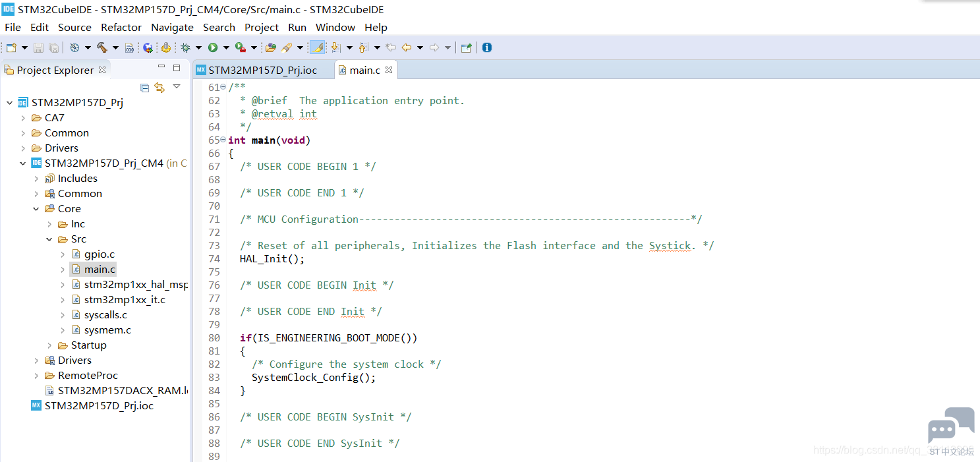Click the External Tools run icon
The image size is (980, 462).
tap(241, 47)
